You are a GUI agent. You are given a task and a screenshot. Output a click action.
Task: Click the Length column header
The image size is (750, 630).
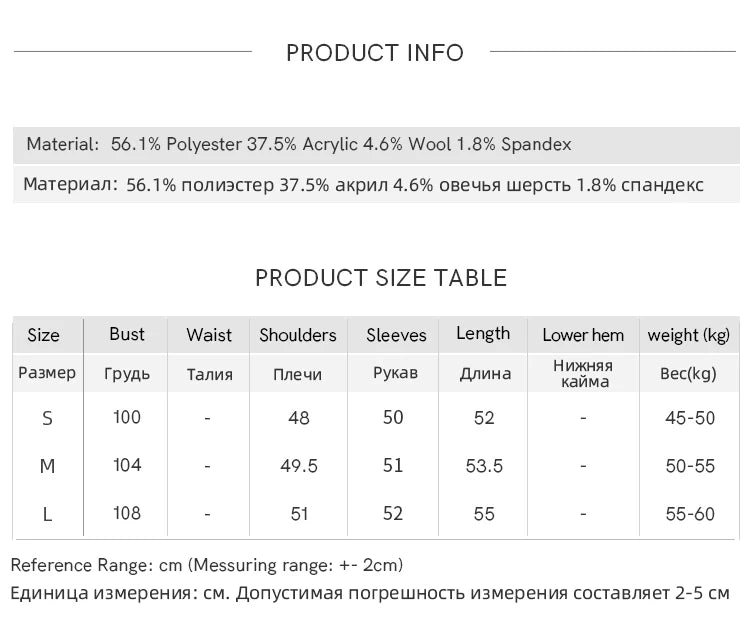483,334
